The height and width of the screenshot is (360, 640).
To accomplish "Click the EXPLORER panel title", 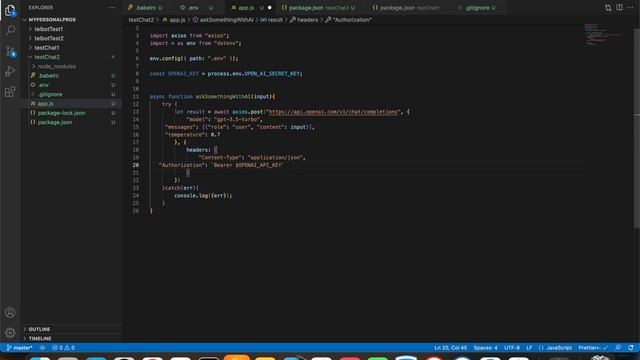I will point(41,7).
